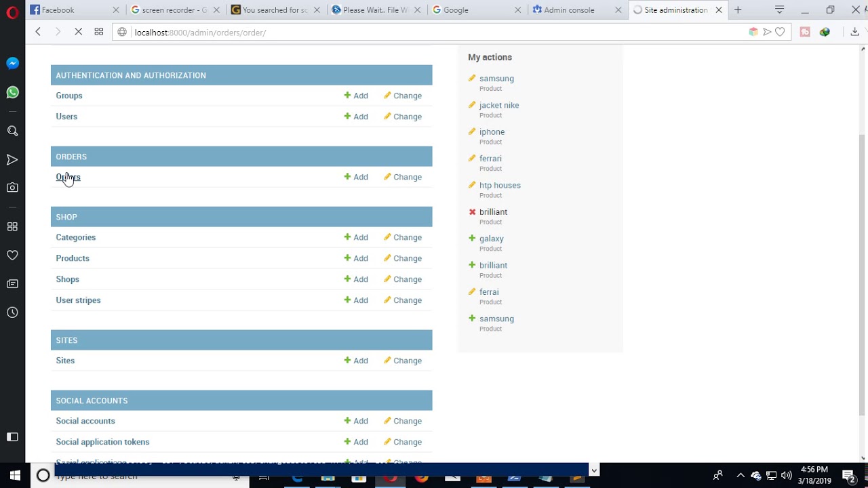Click the volume icon in system tray
This screenshot has height=488, width=868.
(787, 476)
